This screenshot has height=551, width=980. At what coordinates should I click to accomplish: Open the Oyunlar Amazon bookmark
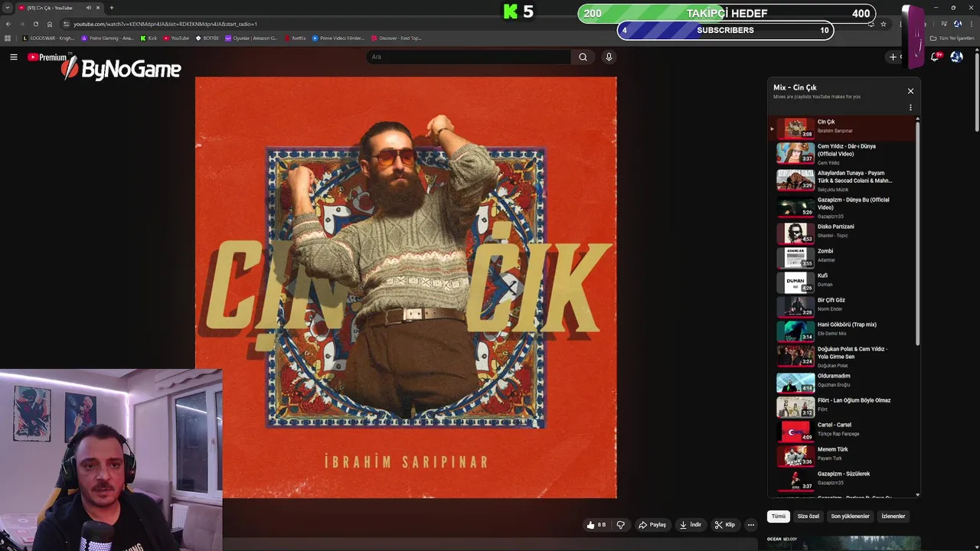[251, 37]
